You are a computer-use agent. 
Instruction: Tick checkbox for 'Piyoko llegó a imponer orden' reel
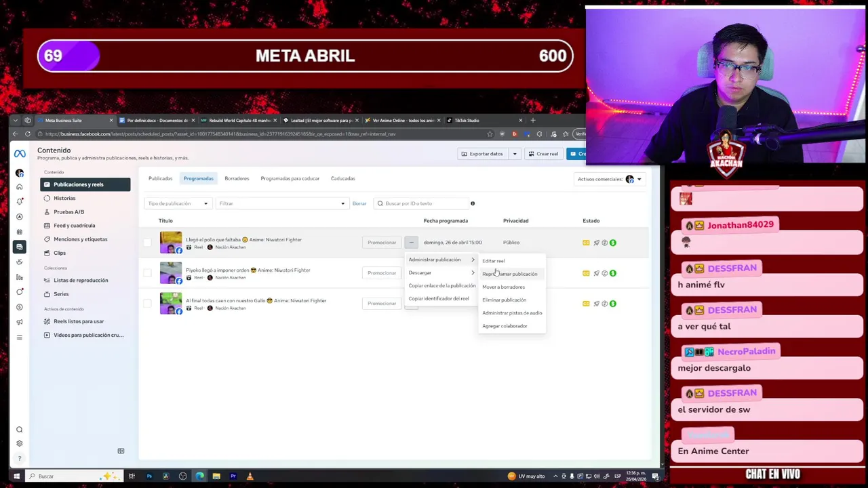(148, 273)
